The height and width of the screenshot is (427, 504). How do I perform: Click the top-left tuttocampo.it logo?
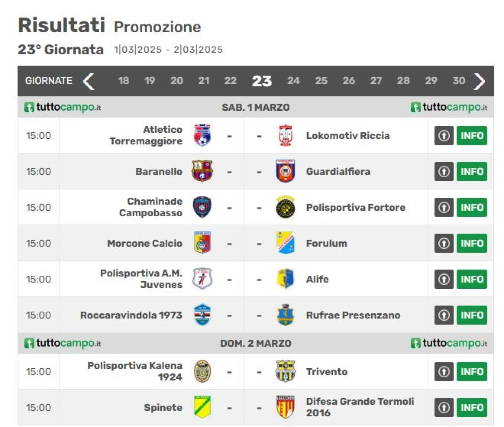coord(63,107)
